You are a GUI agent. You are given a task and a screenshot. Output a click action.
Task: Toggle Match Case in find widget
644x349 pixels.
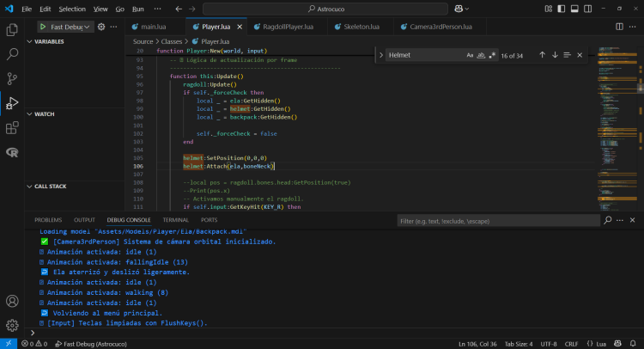point(470,55)
